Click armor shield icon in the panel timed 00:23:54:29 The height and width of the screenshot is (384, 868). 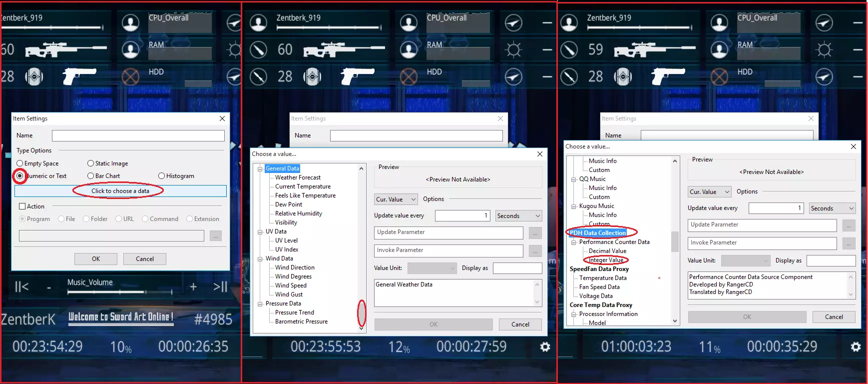pos(34,76)
